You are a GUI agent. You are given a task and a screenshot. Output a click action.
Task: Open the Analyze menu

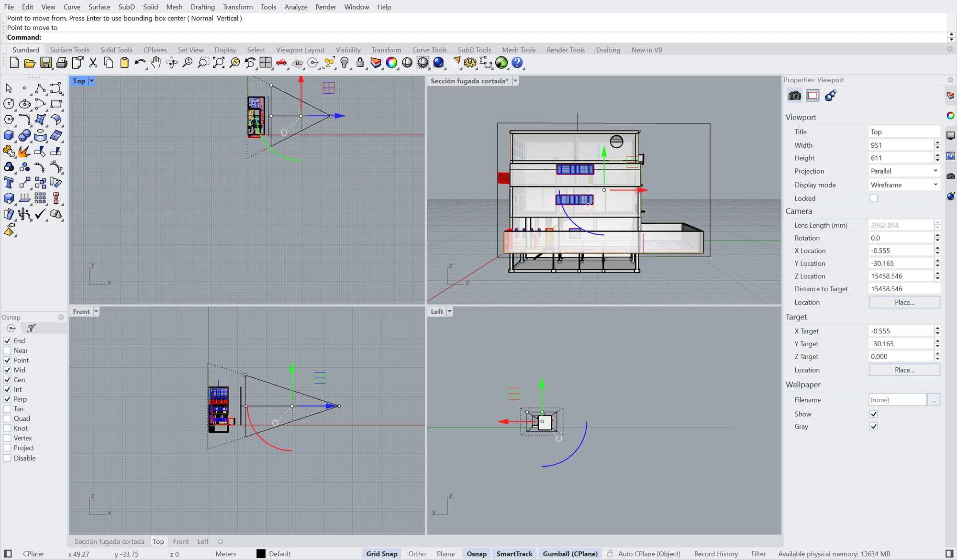tap(296, 7)
